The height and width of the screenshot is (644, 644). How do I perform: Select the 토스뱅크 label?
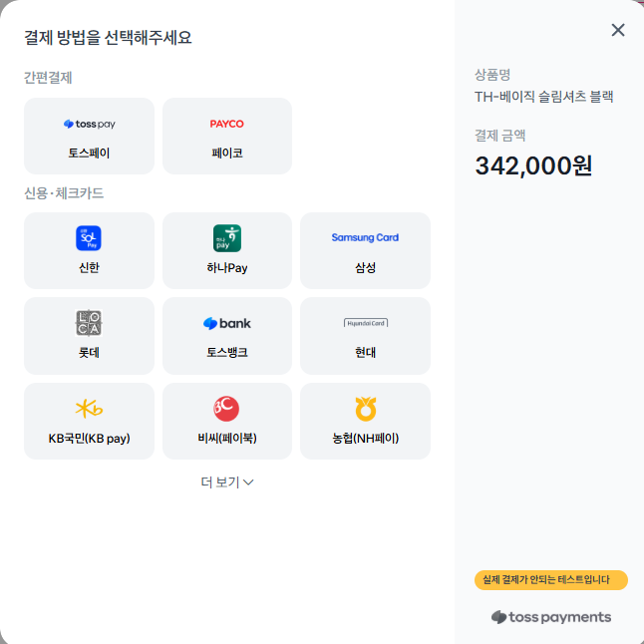pos(227,352)
